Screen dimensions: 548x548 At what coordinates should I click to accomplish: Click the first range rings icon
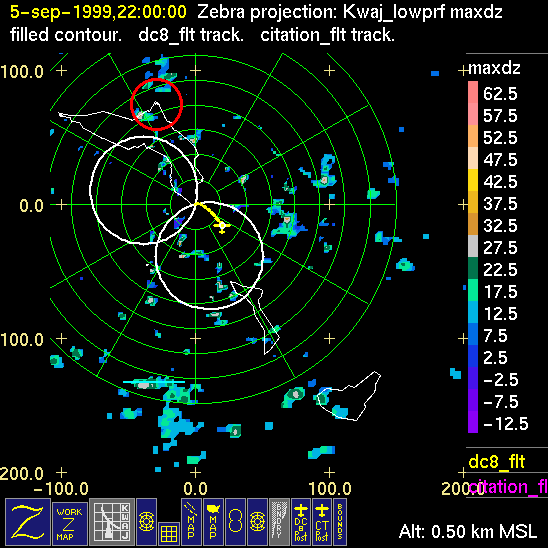pyautogui.click(x=146, y=521)
